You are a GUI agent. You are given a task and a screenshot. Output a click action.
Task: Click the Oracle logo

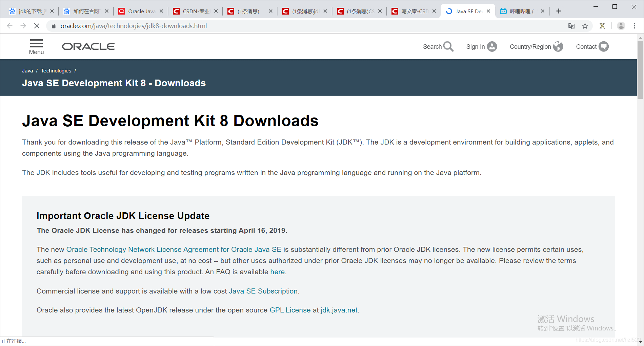[x=88, y=46]
